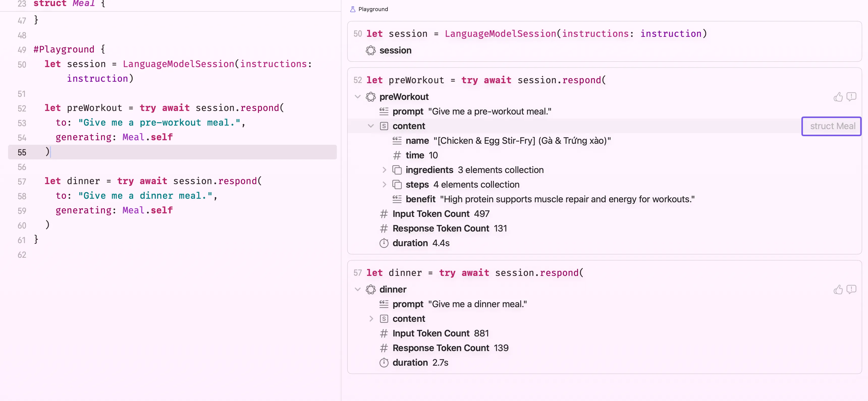
Task: Click the time value 10
Action: coord(433,155)
